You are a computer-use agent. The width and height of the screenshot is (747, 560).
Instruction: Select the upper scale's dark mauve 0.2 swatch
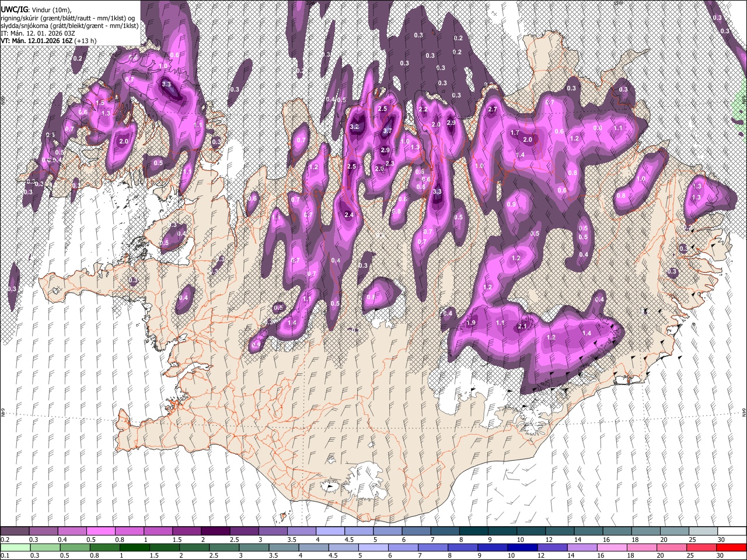click(x=15, y=531)
